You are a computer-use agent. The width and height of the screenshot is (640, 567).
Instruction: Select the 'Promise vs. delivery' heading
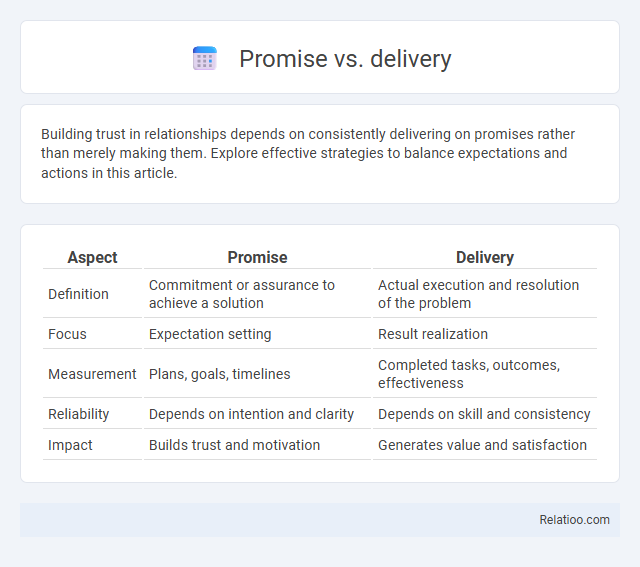(x=345, y=58)
